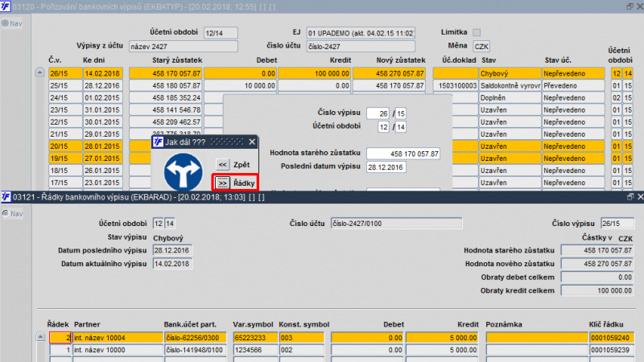Image resolution: width=644 pixels, height=362 pixels.
Task: Click the Nav icon in upper window
Action: point(6,23)
